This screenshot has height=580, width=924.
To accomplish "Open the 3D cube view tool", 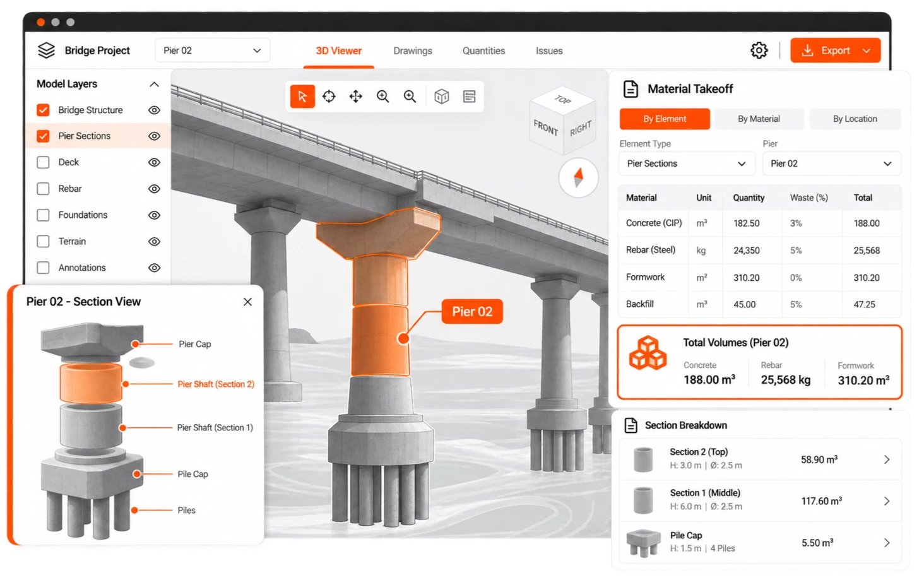I will click(x=442, y=97).
